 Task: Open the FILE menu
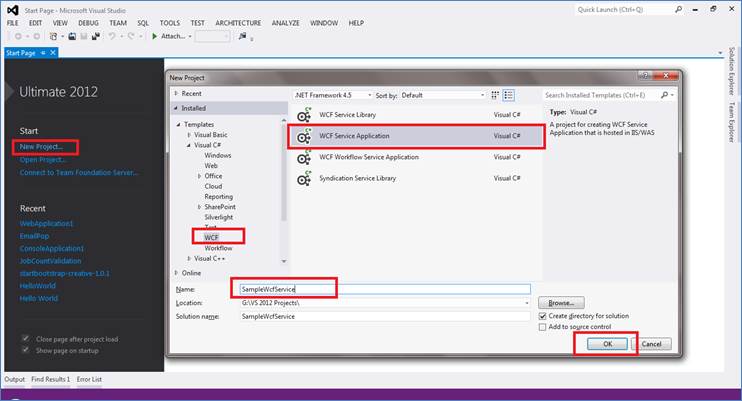pyautogui.click(x=13, y=23)
